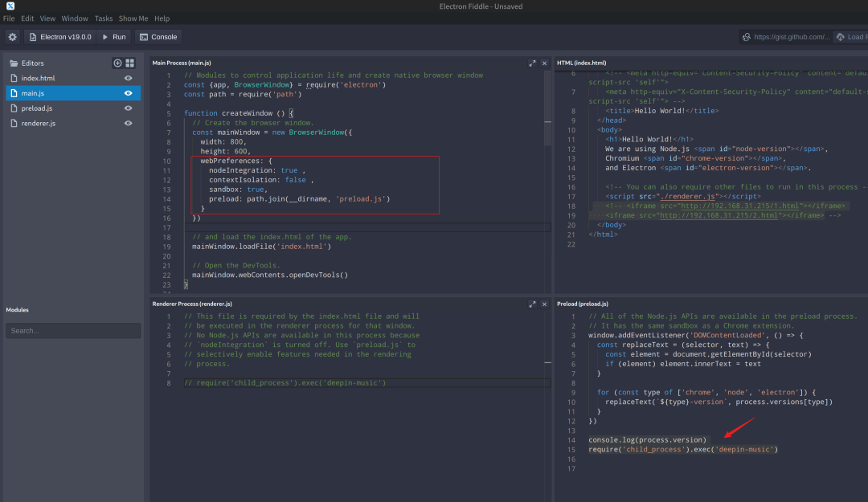Image resolution: width=868 pixels, height=502 pixels.
Task: Open the Electron v19.0.0 version selector
Action: click(60, 37)
